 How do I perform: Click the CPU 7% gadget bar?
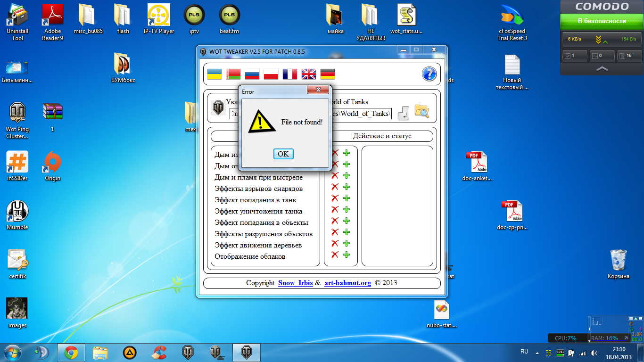coord(568,338)
